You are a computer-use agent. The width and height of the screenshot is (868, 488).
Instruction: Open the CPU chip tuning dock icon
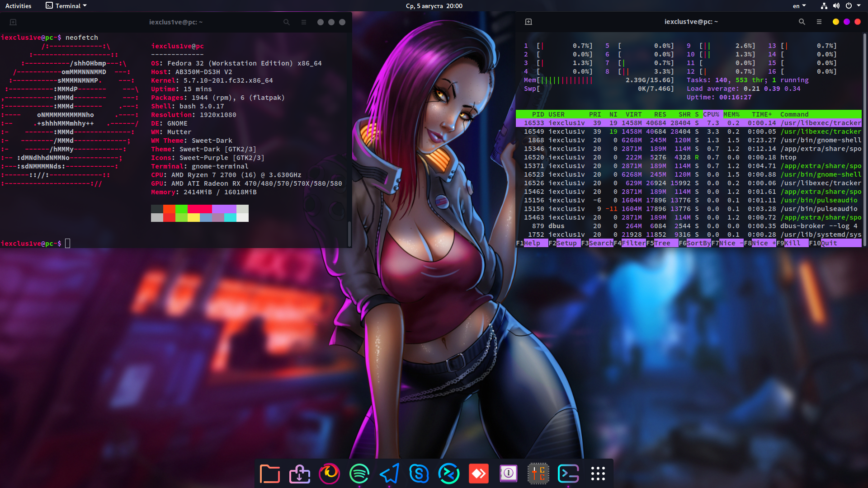pos(538,474)
